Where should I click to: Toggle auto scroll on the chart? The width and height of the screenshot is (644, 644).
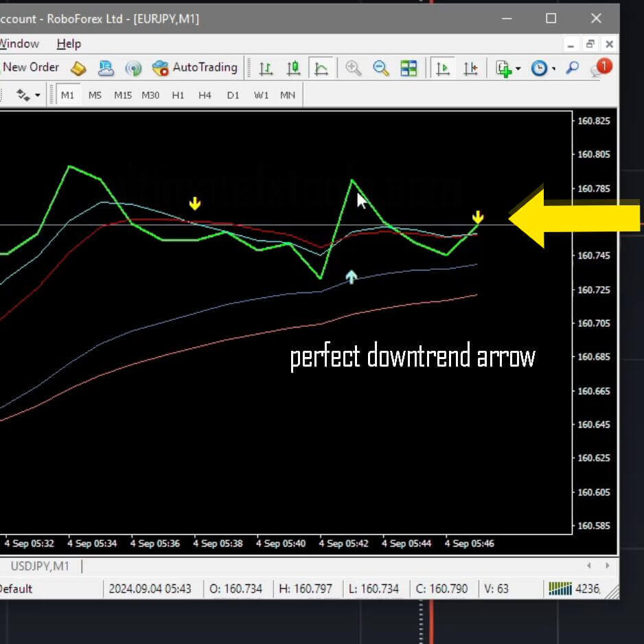[x=444, y=68]
